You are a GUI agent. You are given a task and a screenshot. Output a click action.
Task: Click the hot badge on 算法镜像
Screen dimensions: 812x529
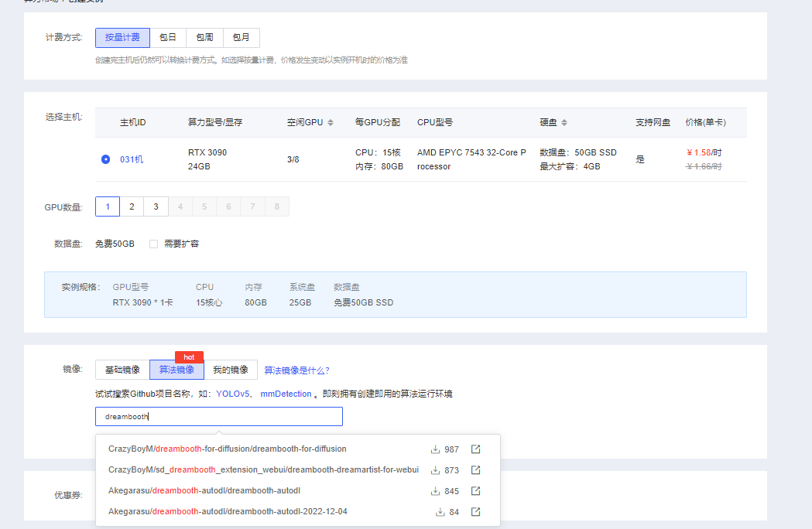click(189, 357)
